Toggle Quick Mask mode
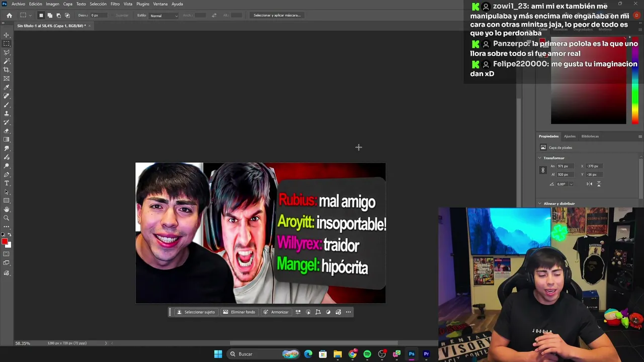Screen dimensions: 644x362 7,254
